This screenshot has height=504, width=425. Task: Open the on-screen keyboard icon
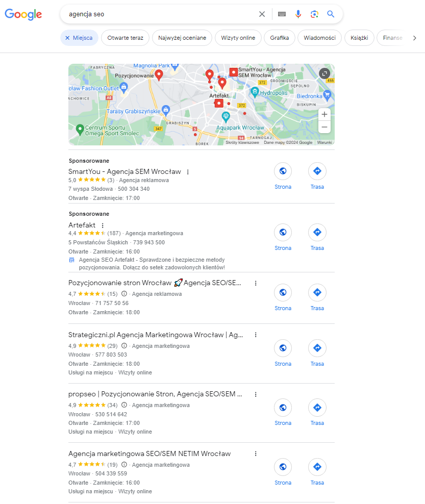pos(282,14)
